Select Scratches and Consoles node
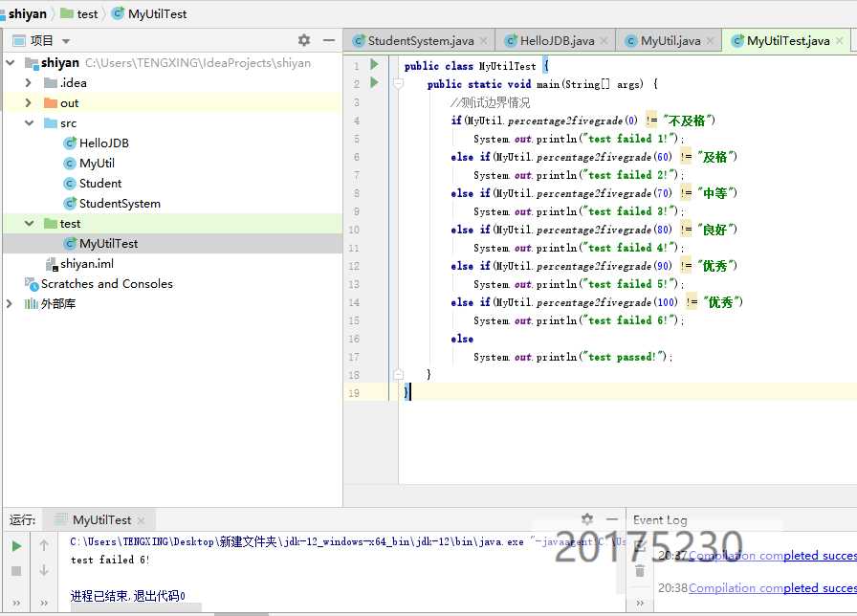Image resolution: width=857 pixels, height=616 pixels. tap(106, 284)
